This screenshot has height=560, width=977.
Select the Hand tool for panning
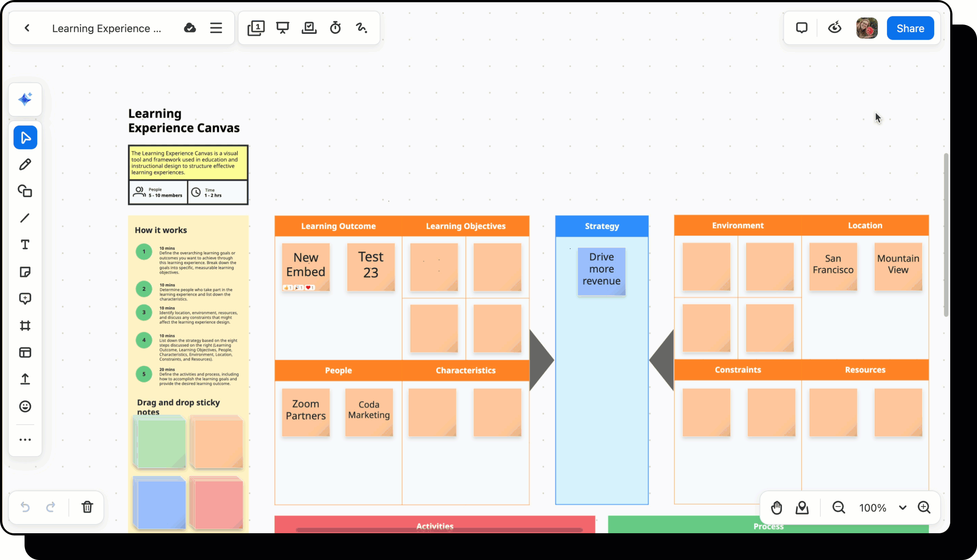pos(776,508)
